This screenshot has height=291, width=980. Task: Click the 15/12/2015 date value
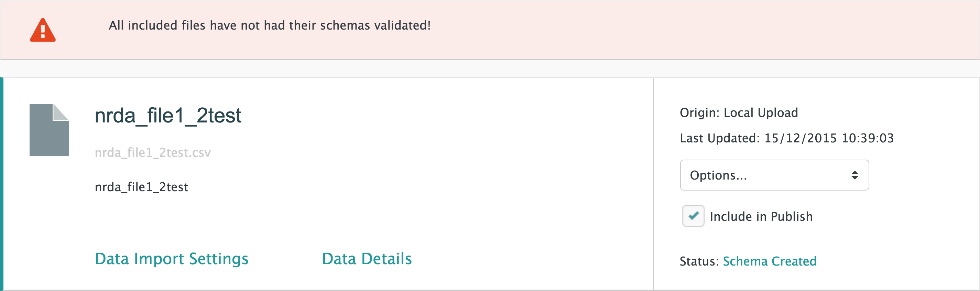coord(801,138)
